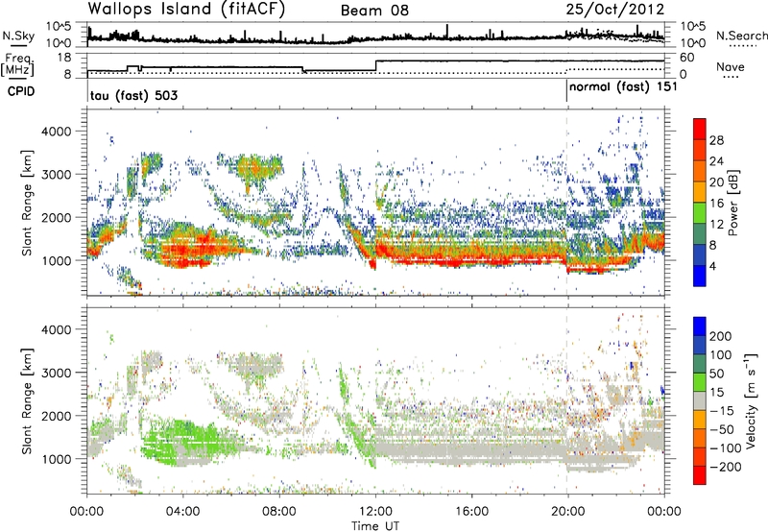
Task: Click the '200' tick on Velocity scale
Action: point(721,336)
